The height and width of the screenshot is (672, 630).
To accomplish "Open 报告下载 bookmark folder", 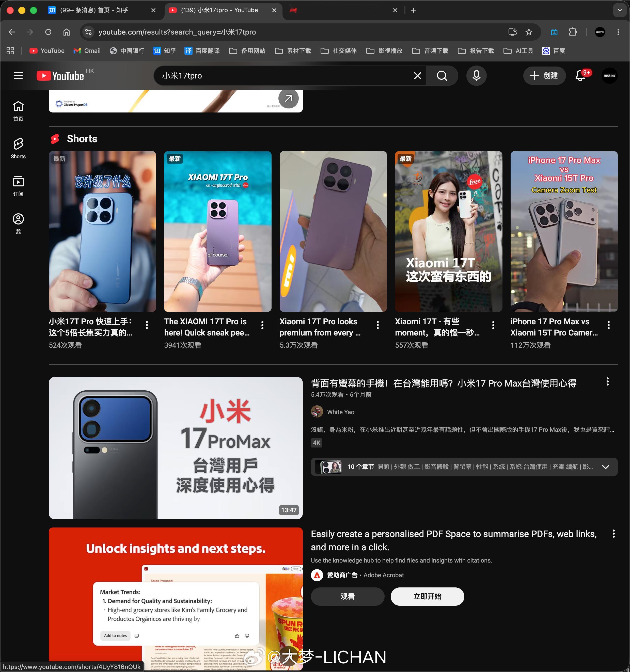I will click(476, 51).
